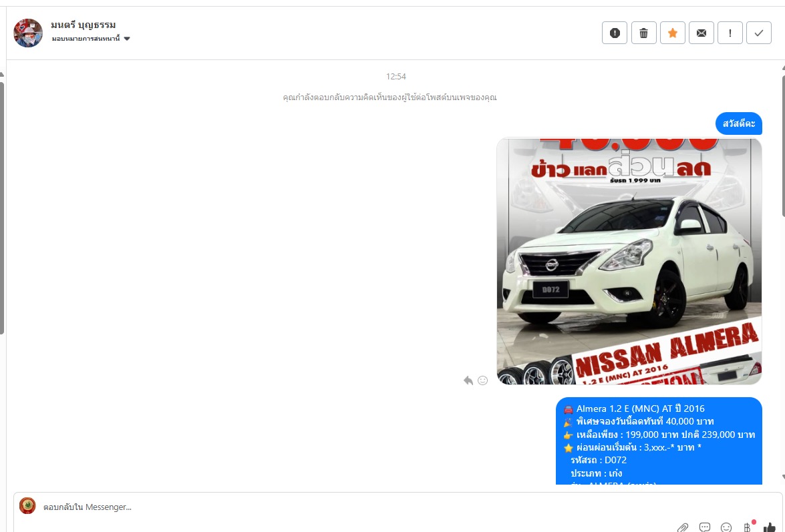785x532 pixels.
Task: Click the left panel scrollbar
Action: pyautogui.click(x=2, y=208)
